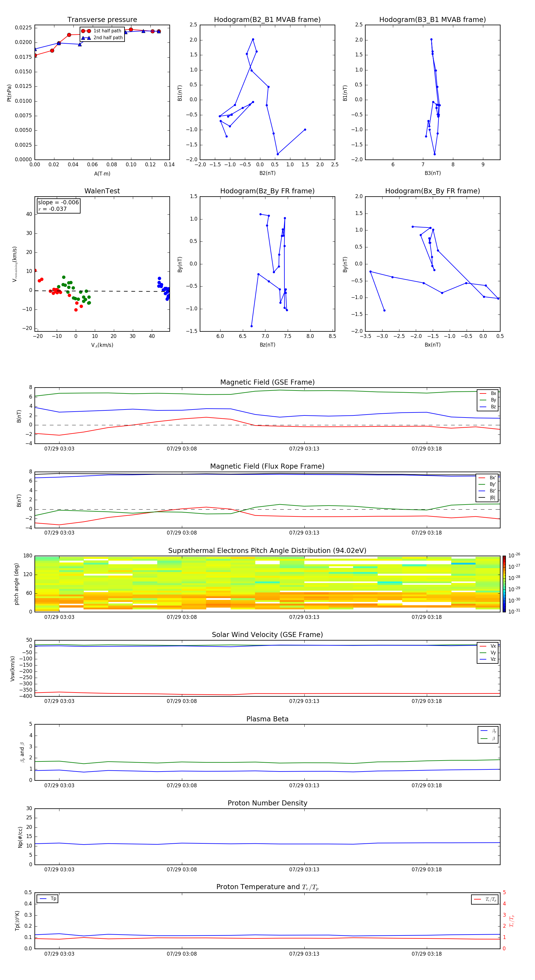Click the pitch angle distribution heatmap
Screen dimensions: 535x980
(267, 584)
